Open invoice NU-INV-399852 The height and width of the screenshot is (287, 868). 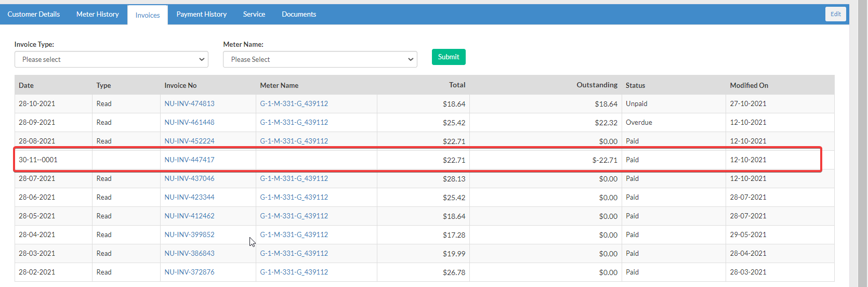(189, 234)
